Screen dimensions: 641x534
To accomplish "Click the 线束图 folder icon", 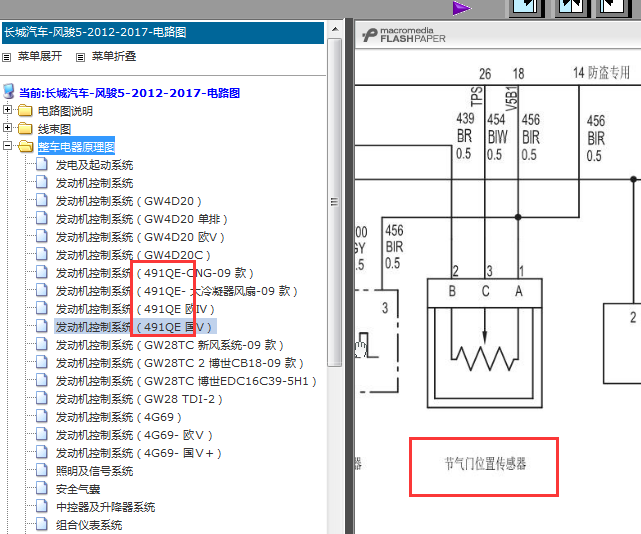I will coord(25,128).
